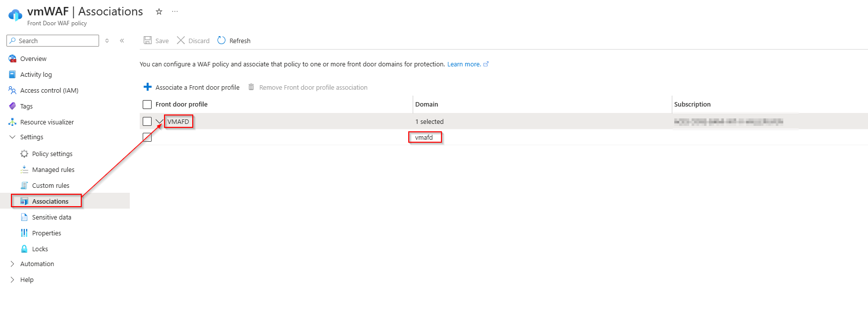
Task: Expand the Automation section
Action: 12,264
